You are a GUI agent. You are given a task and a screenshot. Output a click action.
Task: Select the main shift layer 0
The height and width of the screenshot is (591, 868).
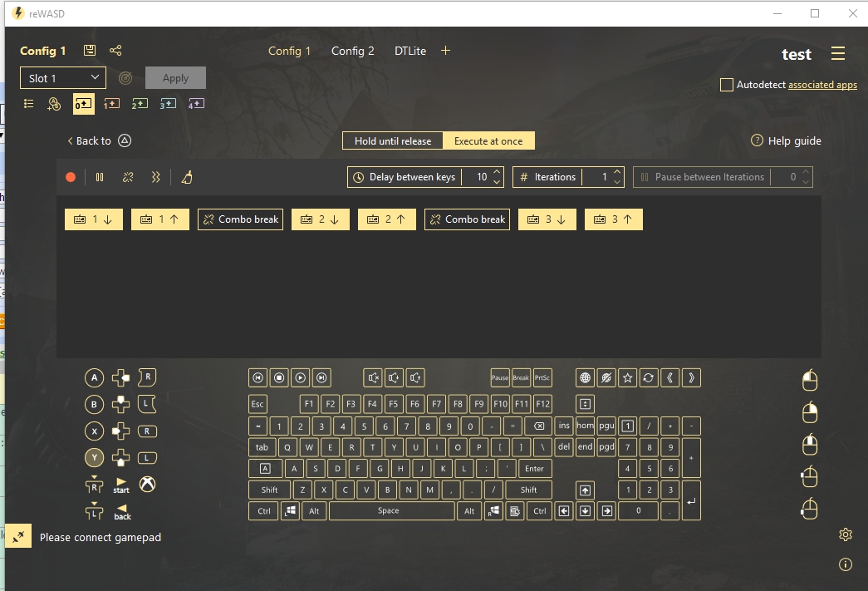tap(84, 104)
